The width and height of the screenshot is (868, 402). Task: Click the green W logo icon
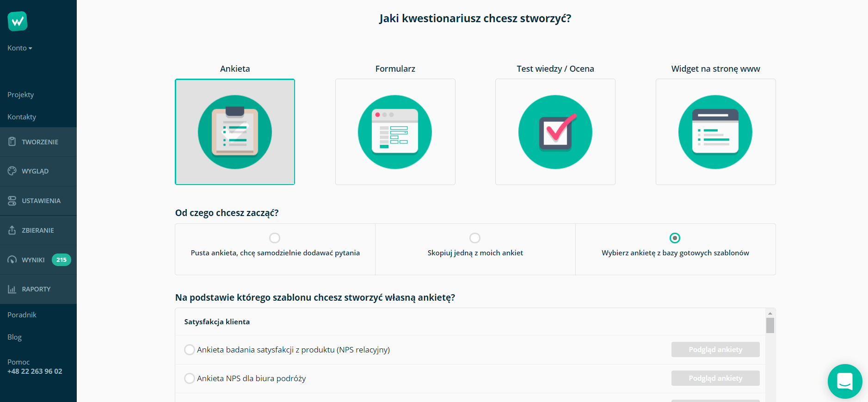pyautogui.click(x=18, y=21)
